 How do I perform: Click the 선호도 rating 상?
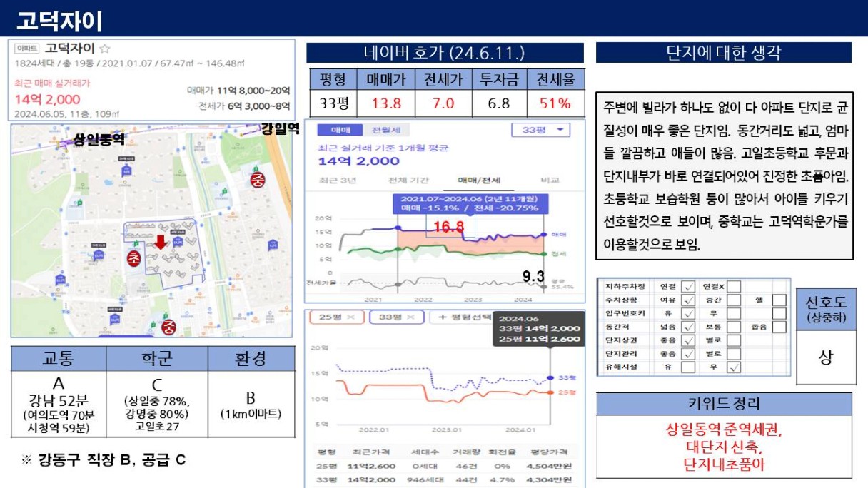pyautogui.click(x=826, y=357)
